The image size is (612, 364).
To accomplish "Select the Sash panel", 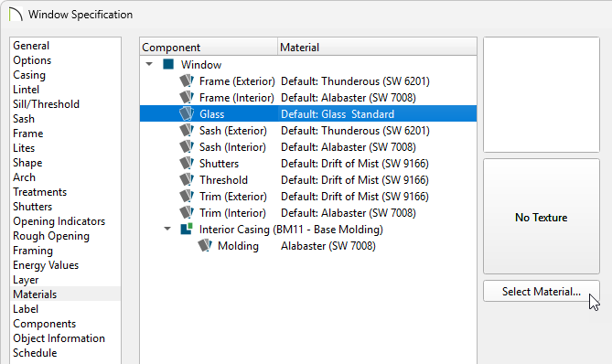I will point(24,119).
